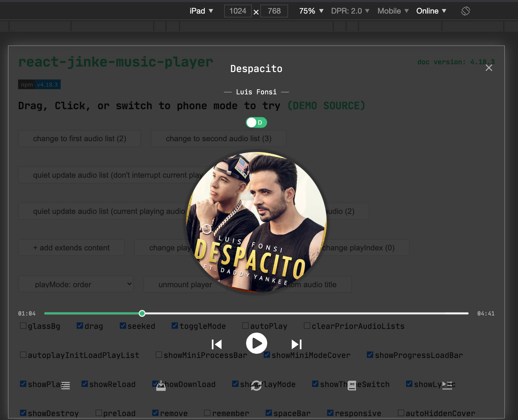
Task: Open the iPad device dropdown
Action: (201, 11)
